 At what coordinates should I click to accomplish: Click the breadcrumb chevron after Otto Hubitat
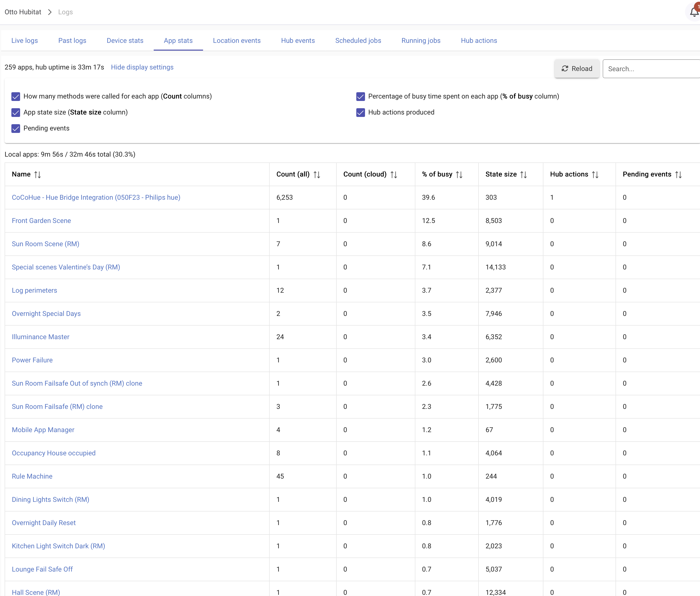click(x=50, y=12)
